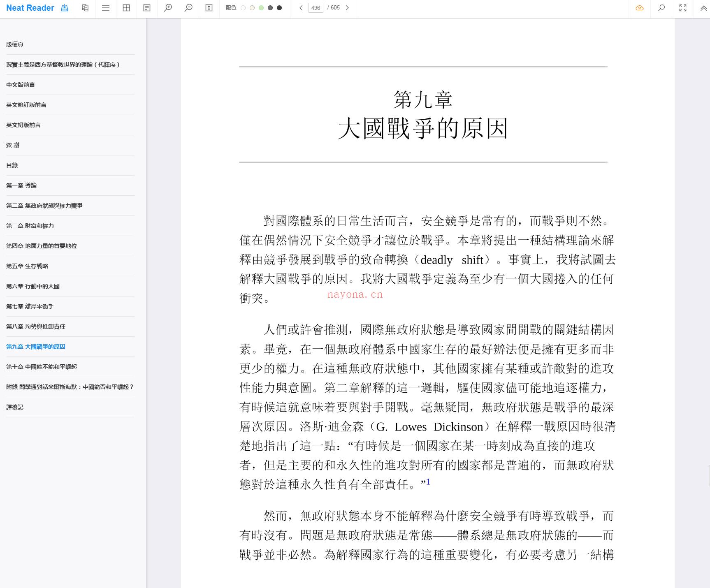Viewport: 710px width, 588px height.
Task: Open 致 謝 in contents
Action: pyautogui.click(x=13, y=145)
